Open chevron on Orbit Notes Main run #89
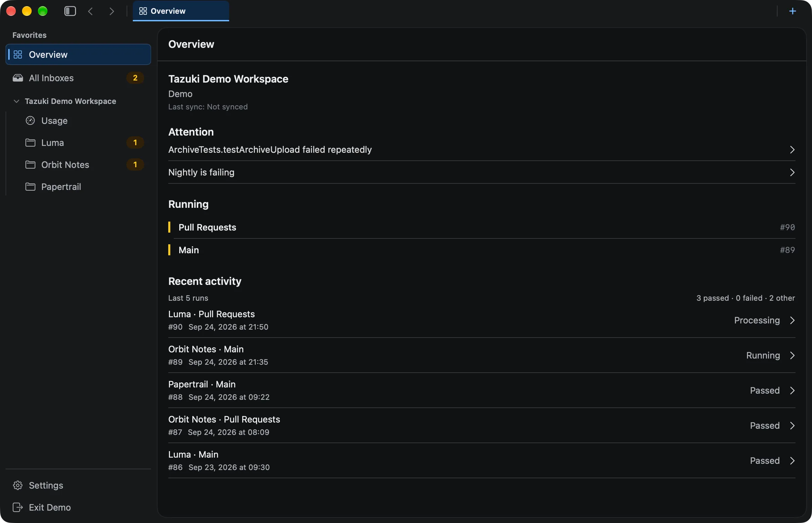 click(792, 355)
